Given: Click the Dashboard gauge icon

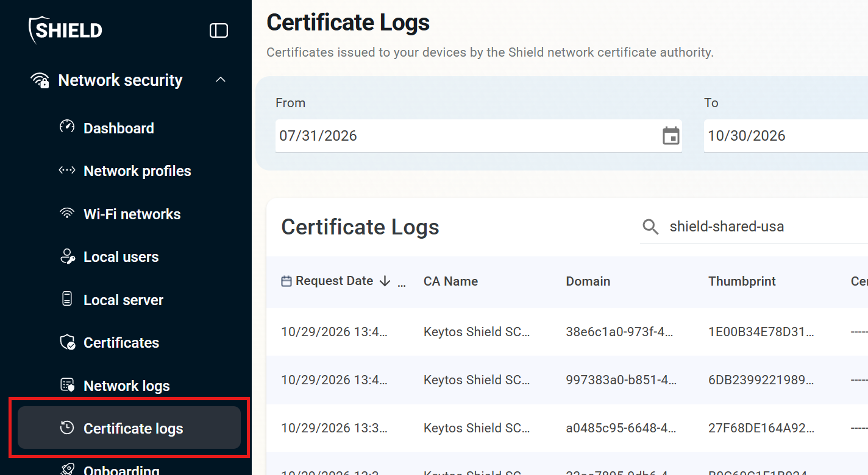Looking at the screenshot, I should (x=67, y=127).
